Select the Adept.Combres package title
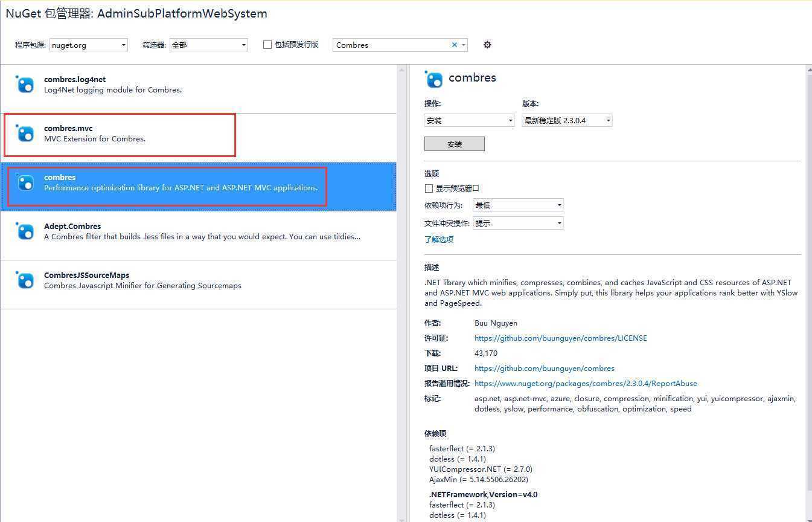The width and height of the screenshot is (812, 522). click(72, 226)
